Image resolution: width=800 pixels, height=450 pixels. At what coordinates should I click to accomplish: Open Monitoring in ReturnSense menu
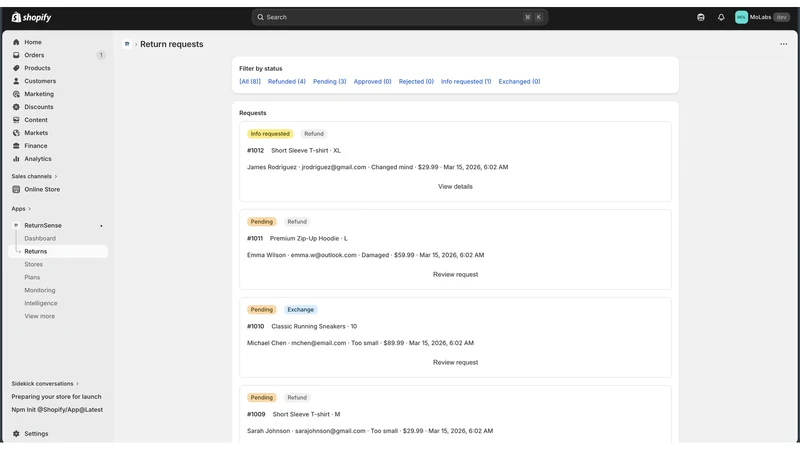[x=40, y=290]
